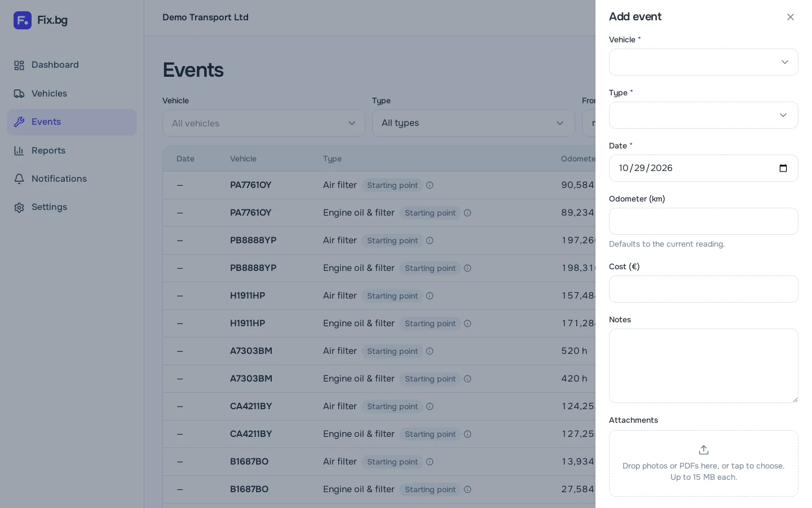This screenshot has height=508, width=812.
Task: Click the Type column header
Action: 332,159
